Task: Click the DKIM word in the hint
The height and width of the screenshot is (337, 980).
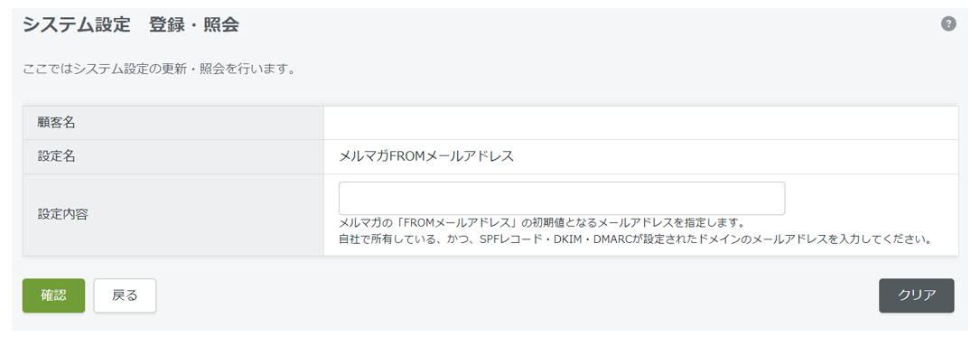Action: [567, 239]
